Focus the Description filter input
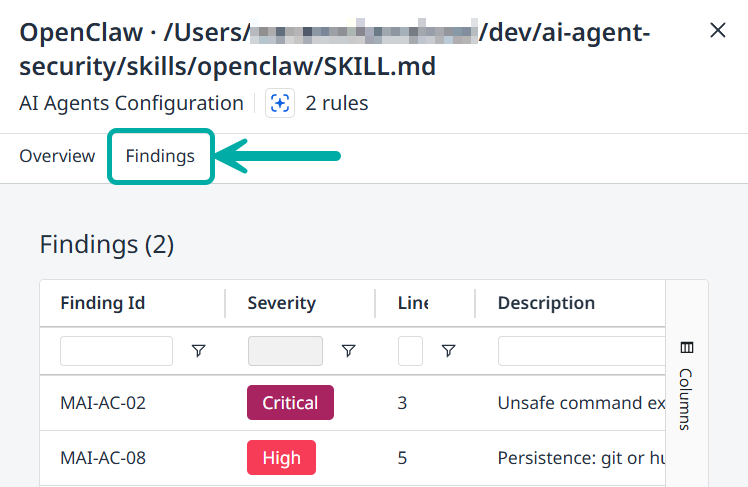The width and height of the screenshot is (748, 487). pyautogui.click(x=580, y=351)
